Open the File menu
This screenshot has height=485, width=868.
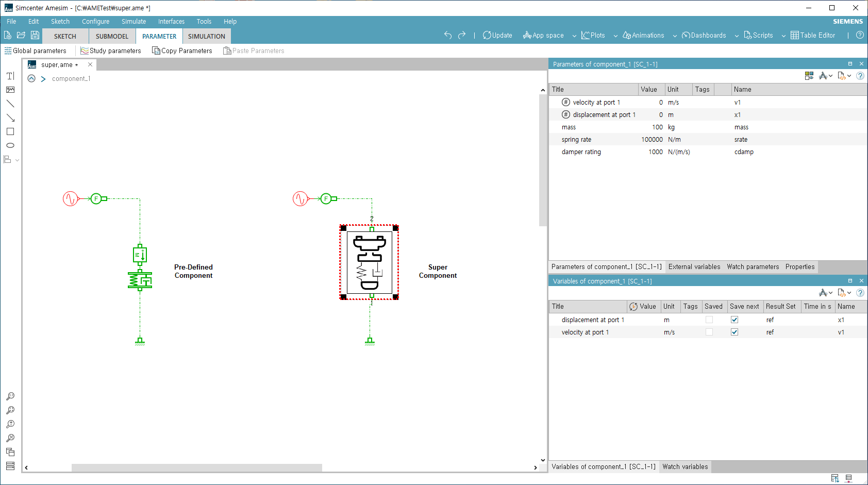pos(11,21)
